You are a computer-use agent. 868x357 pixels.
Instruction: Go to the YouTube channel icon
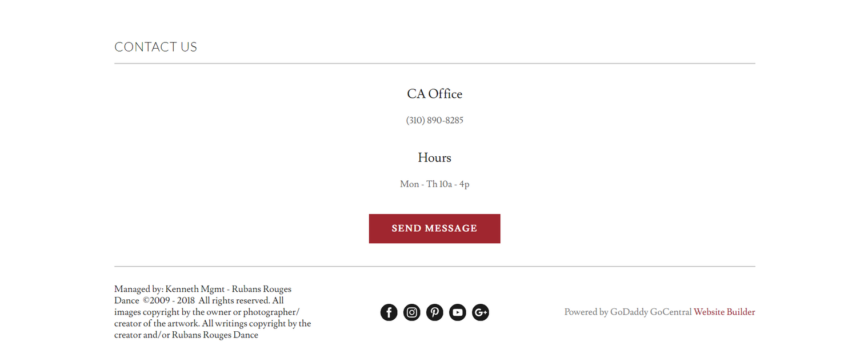(457, 312)
